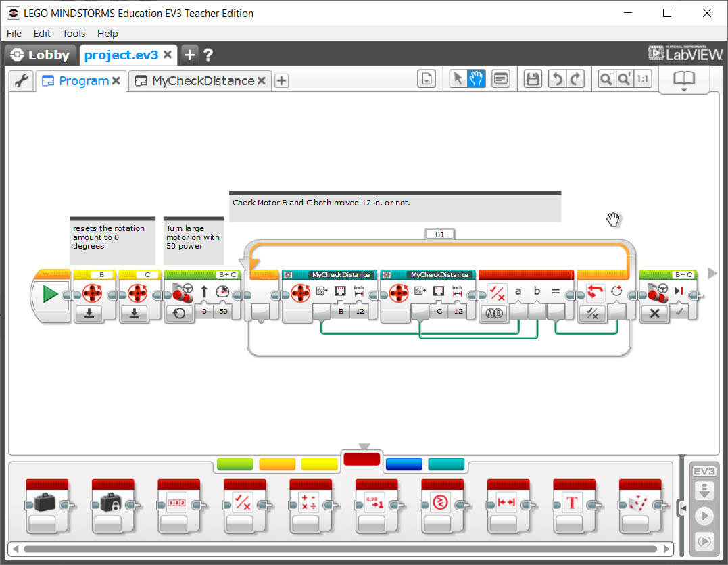Open the Help menu
The width and height of the screenshot is (728, 565).
click(x=107, y=33)
